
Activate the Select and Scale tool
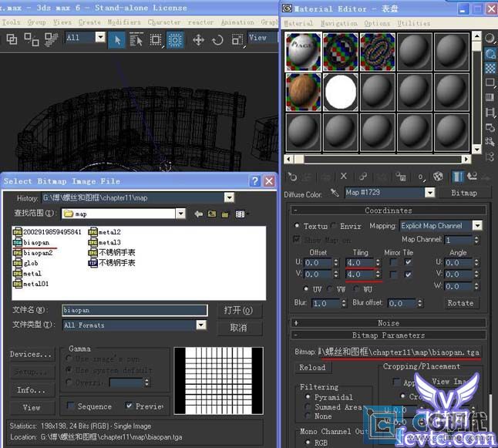[x=237, y=40]
